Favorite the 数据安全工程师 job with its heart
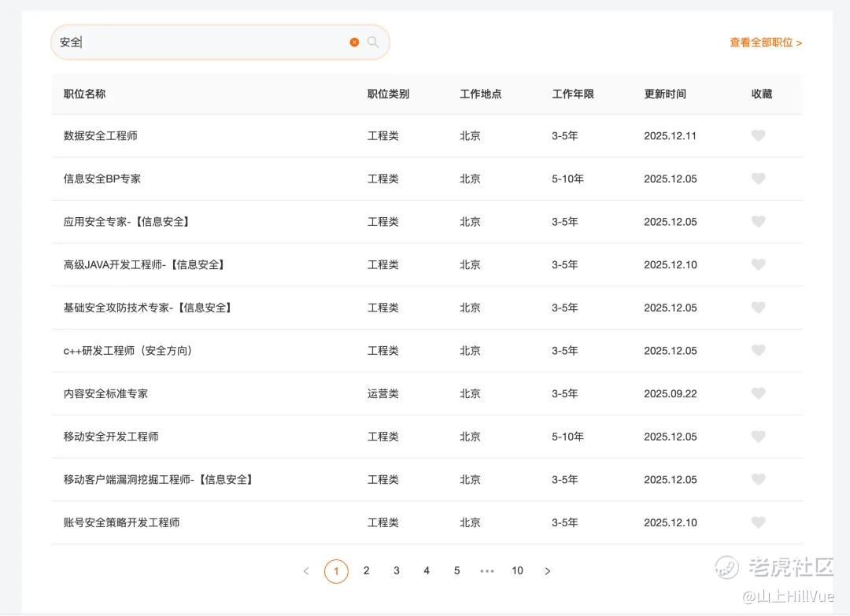The width and height of the screenshot is (850, 616). [759, 135]
